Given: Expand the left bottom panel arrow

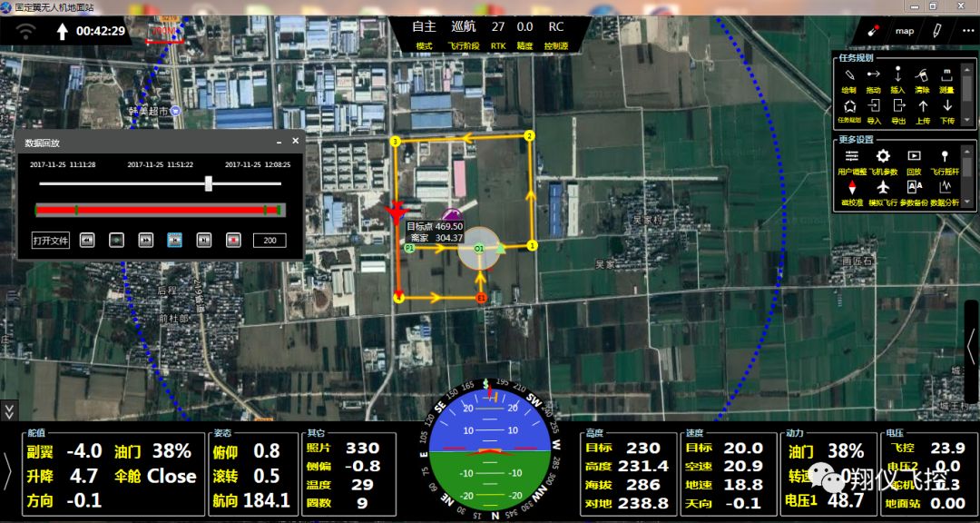Looking at the screenshot, I should [x=8, y=471].
